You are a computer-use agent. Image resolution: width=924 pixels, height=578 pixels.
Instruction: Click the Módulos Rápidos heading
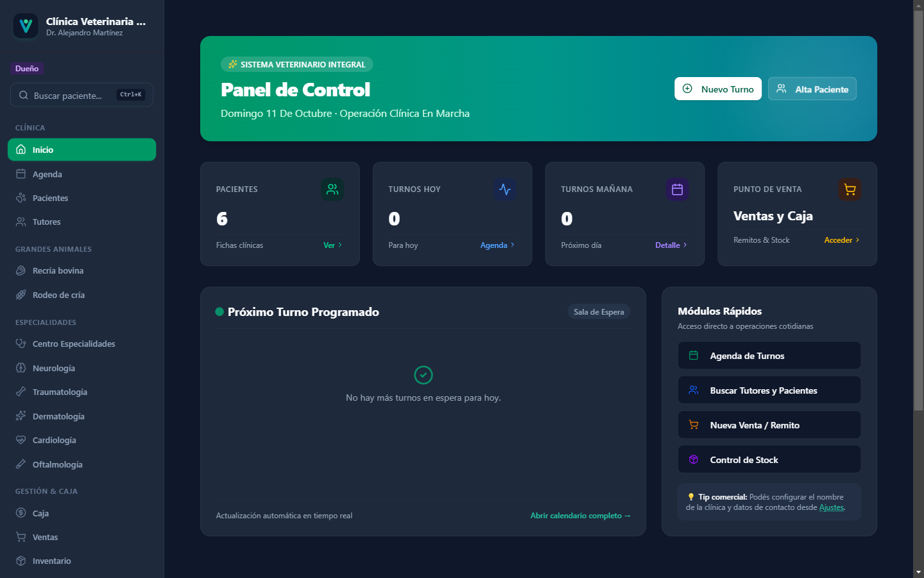click(x=720, y=311)
